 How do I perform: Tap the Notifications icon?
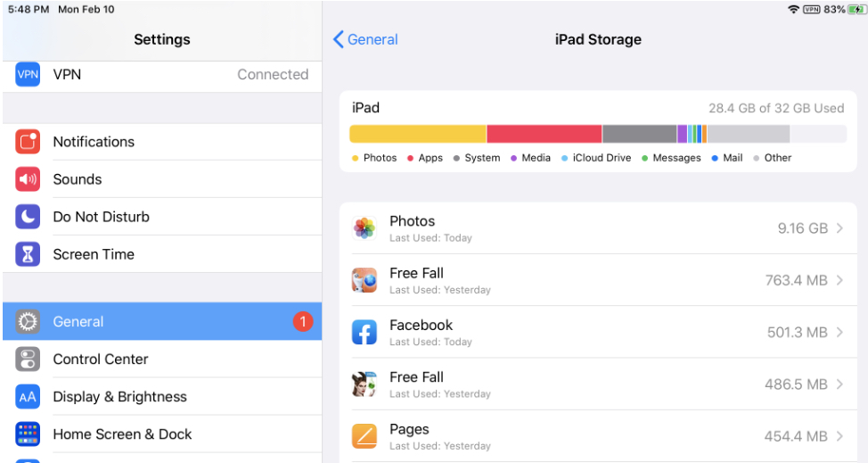point(28,142)
